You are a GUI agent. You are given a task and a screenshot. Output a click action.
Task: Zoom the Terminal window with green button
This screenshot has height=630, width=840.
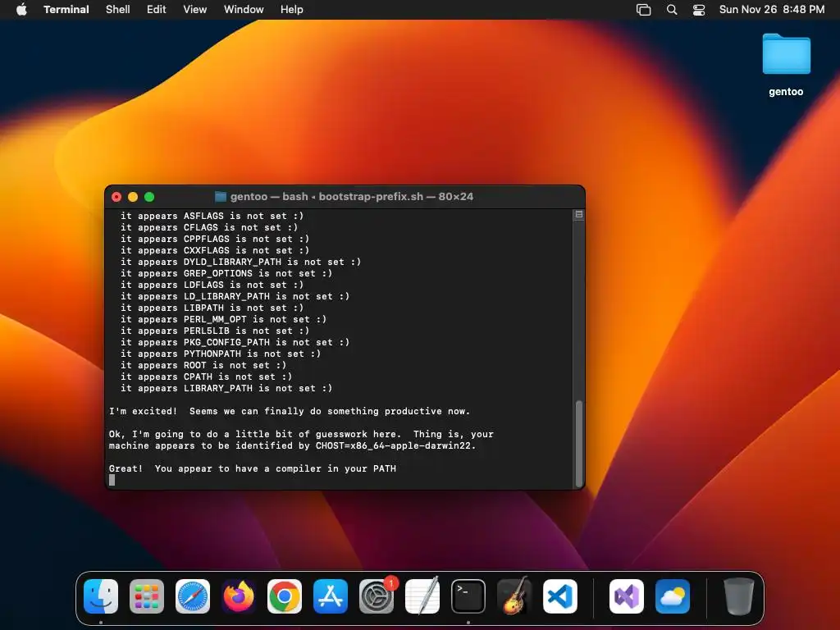point(149,197)
